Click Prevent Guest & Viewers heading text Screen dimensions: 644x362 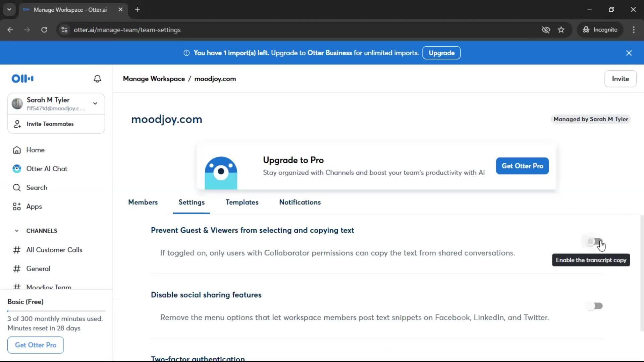pos(252,231)
